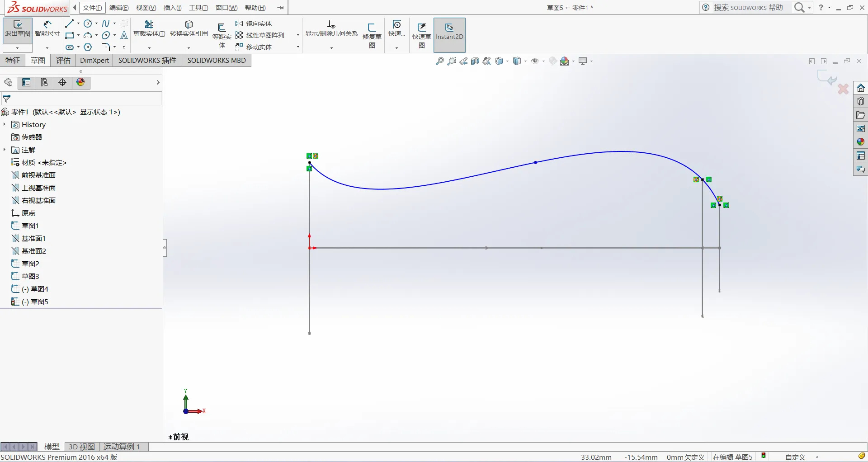The image size is (868, 462).
Task: Open dropdown next to 线性草图阵列
Action: click(x=298, y=35)
